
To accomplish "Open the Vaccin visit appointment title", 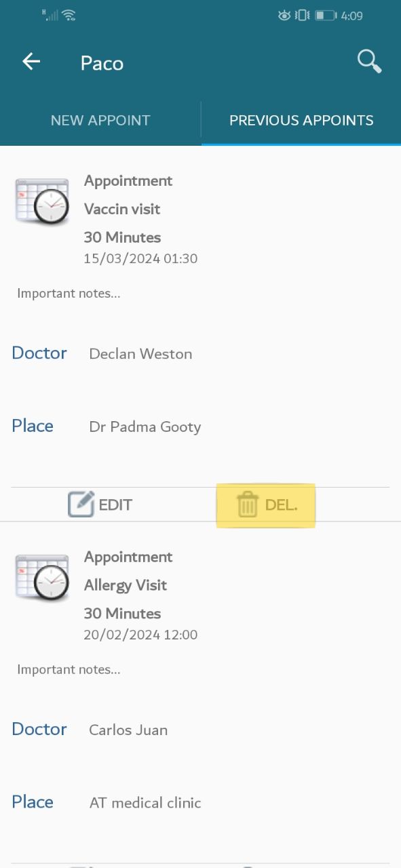I will (x=122, y=209).
